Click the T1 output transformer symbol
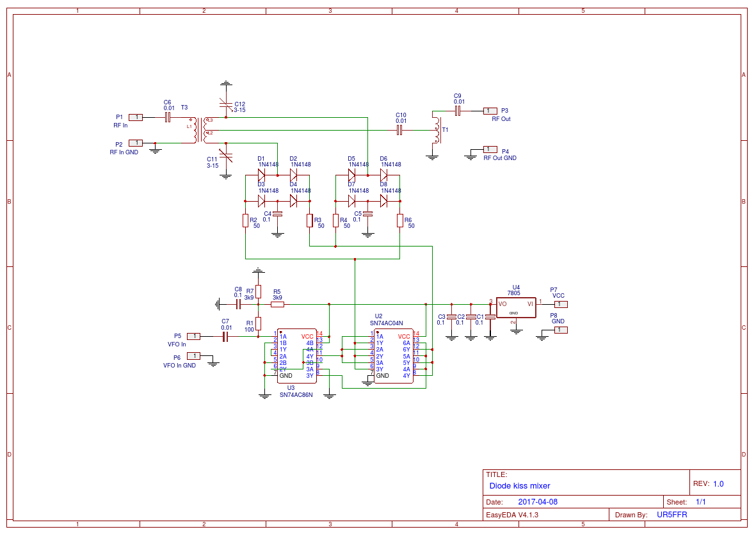756x534 pixels. 437,130
